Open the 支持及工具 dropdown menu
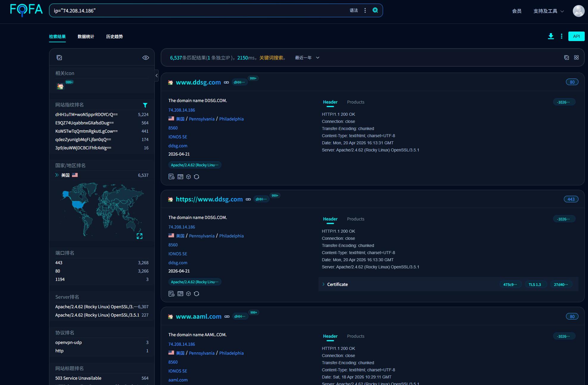 pos(548,11)
